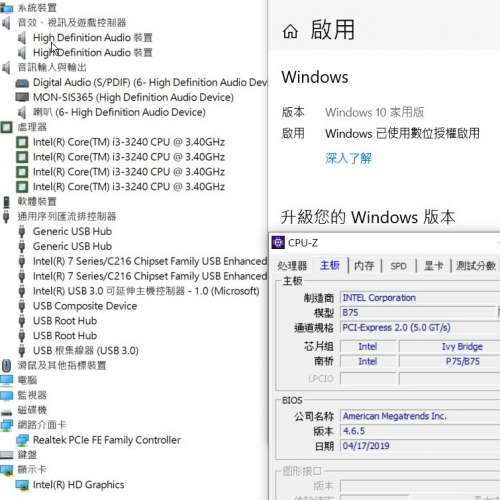Switch to the 處理器 tab in CPU-Z

[292, 266]
